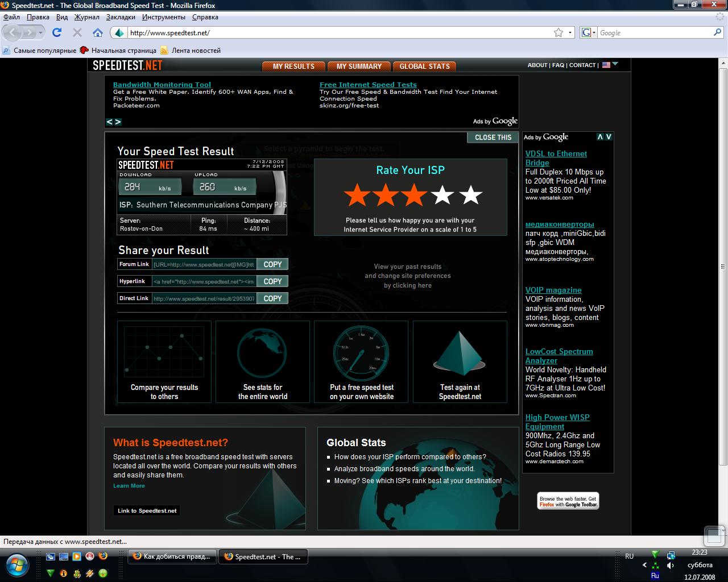728x582 pixels.
Task: Rate the ISP with the second star
Action: 386,195
